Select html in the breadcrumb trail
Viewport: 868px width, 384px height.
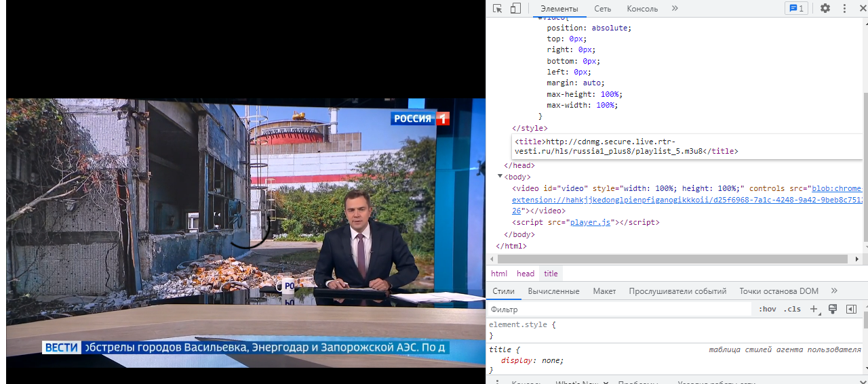point(499,274)
